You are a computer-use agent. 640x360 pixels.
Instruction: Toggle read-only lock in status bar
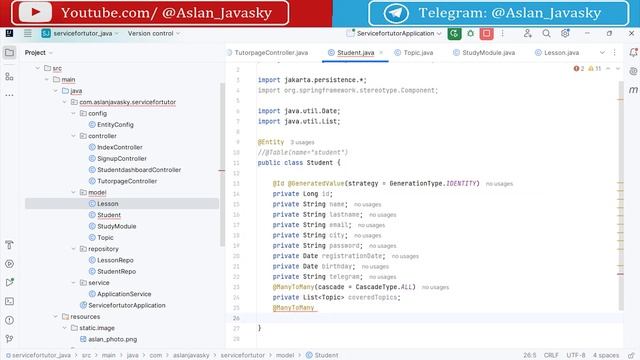pos(631,356)
